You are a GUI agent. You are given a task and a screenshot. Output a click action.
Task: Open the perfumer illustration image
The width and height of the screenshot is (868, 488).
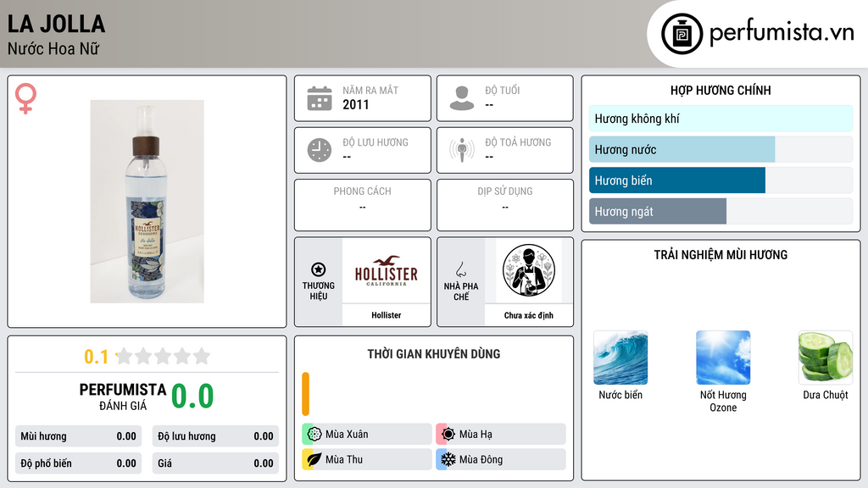(x=529, y=271)
